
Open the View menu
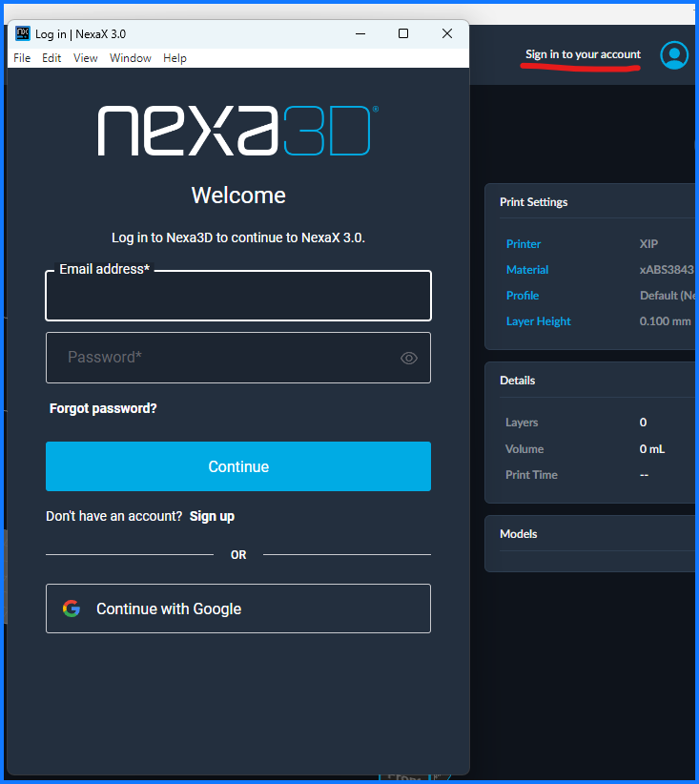point(86,58)
